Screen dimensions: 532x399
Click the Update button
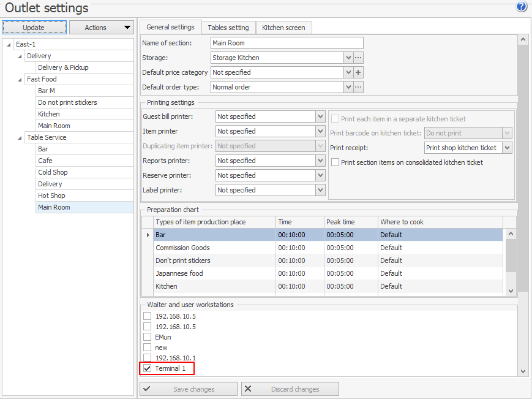(34, 28)
